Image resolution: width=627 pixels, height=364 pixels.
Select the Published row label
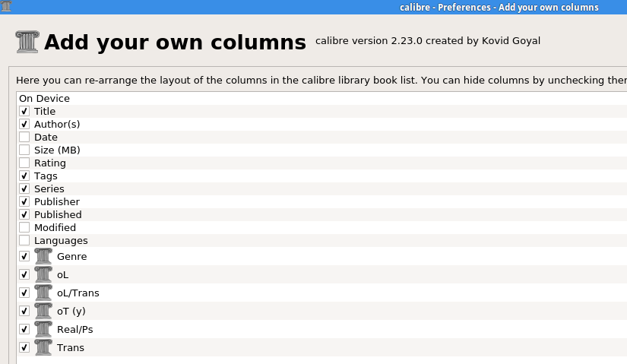(x=58, y=214)
